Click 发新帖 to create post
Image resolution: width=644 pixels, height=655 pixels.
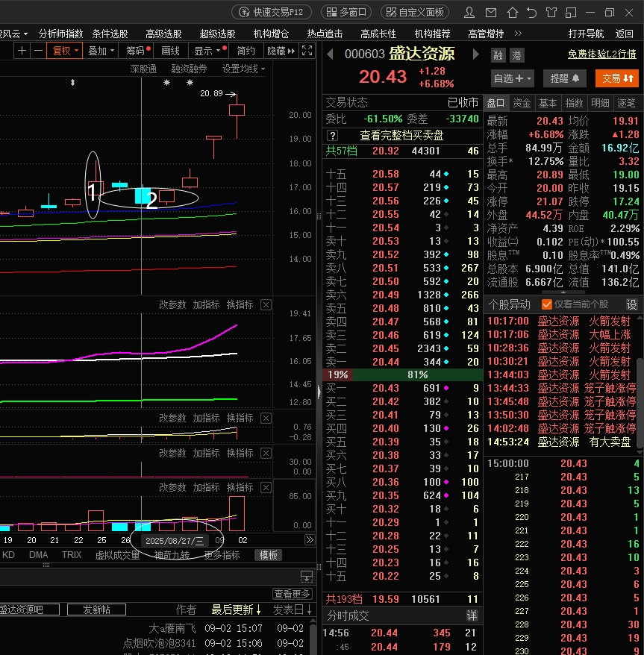click(x=96, y=610)
